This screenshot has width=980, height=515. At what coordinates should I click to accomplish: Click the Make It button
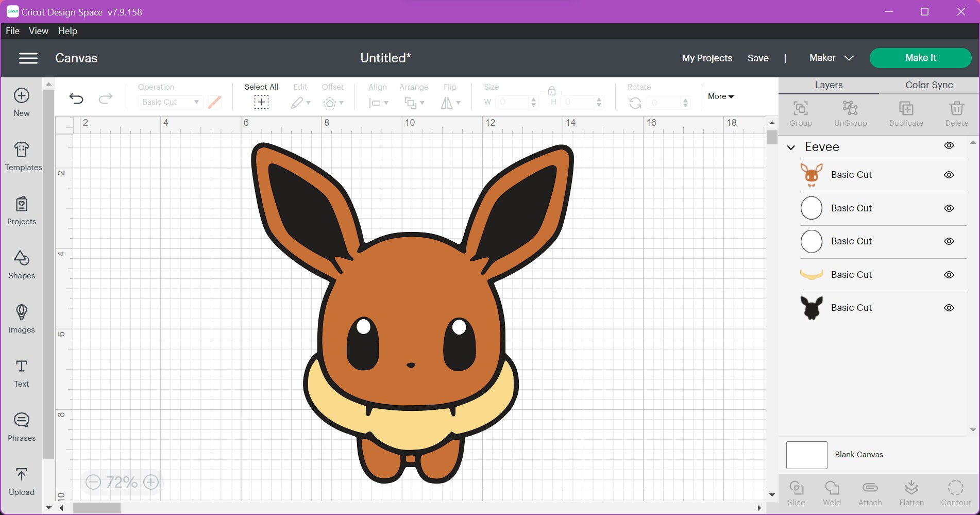click(920, 58)
